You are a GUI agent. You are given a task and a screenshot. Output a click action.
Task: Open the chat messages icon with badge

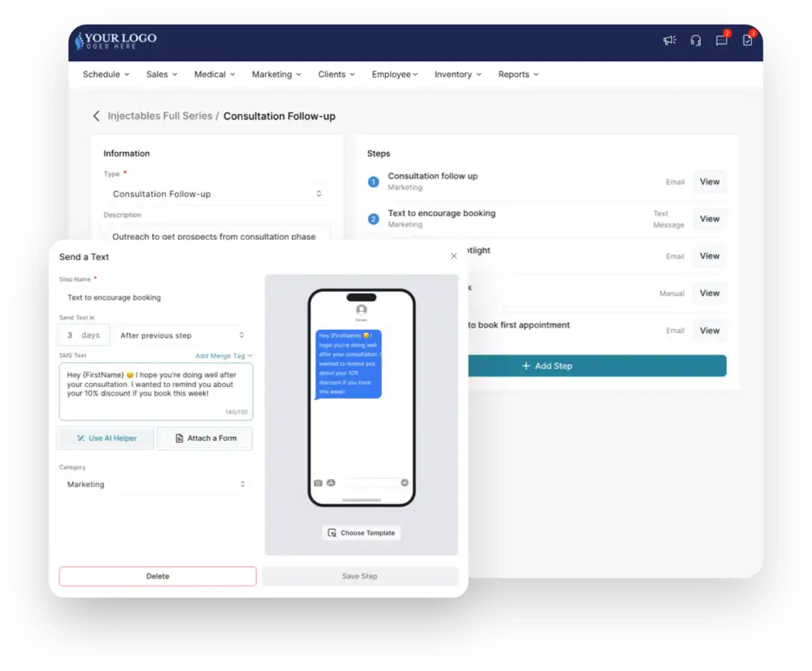click(721, 40)
